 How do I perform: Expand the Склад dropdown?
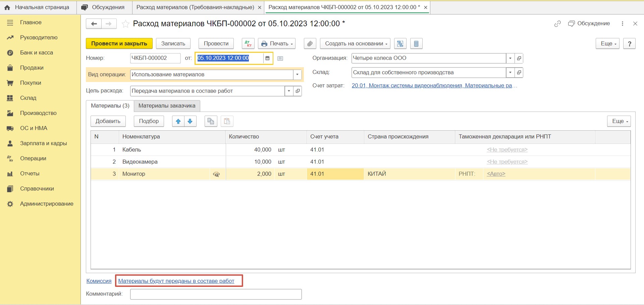tap(510, 73)
